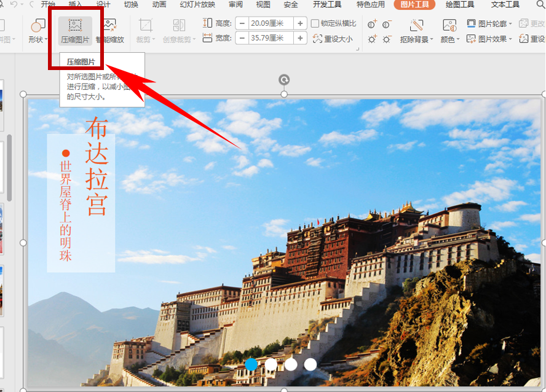Click the rotation handle above the picture
The width and height of the screenshot is (546, 392).
pyautogui.click(x=284, y=80)
